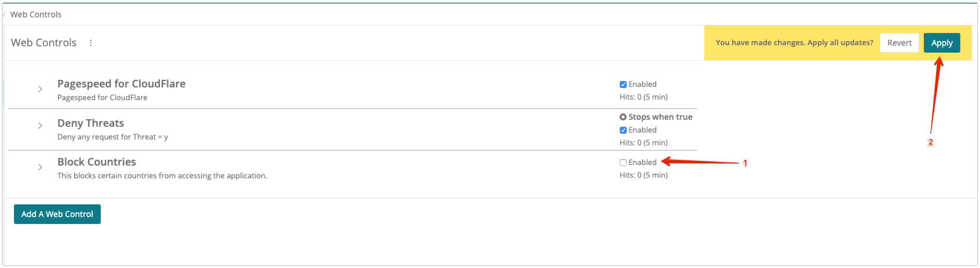Expand the Block Countries rule chevron
The height and width of the screenshot is (268, 980).
[40, 167]
